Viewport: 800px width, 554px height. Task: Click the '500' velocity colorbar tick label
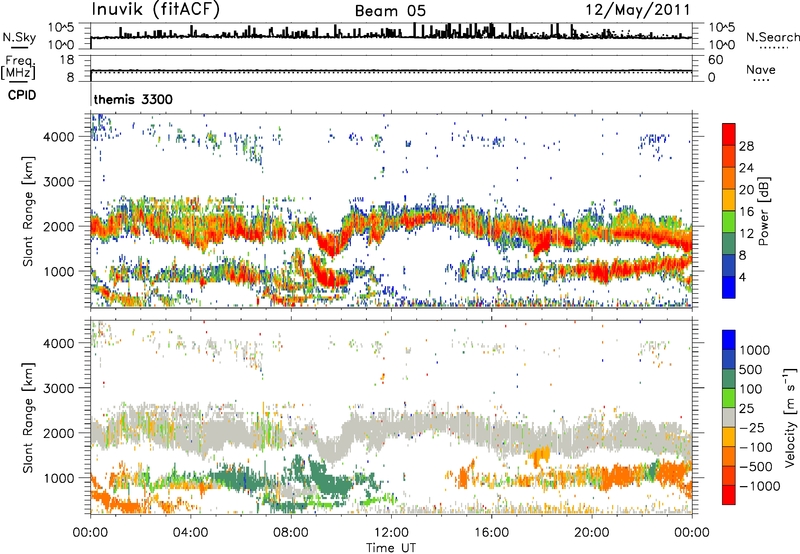[x=751, y=369]
